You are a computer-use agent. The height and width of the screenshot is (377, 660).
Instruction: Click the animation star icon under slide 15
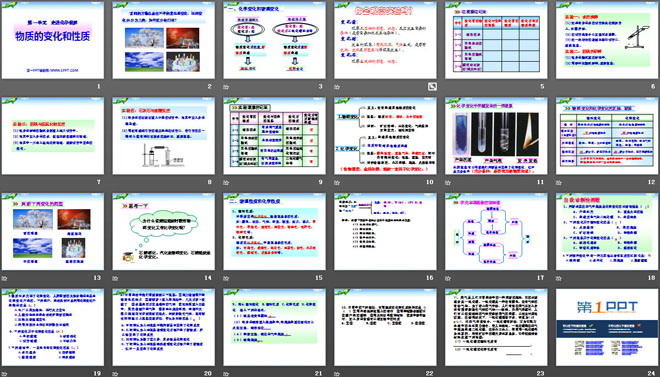226,278
